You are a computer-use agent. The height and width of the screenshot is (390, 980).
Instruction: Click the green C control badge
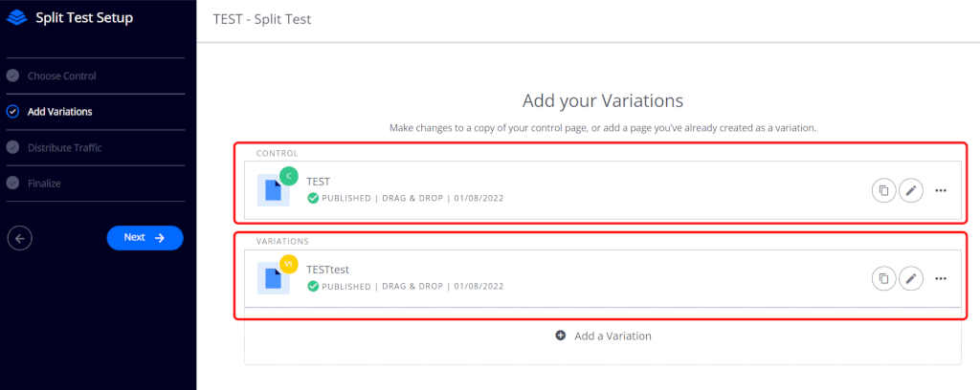click(288, 176)
